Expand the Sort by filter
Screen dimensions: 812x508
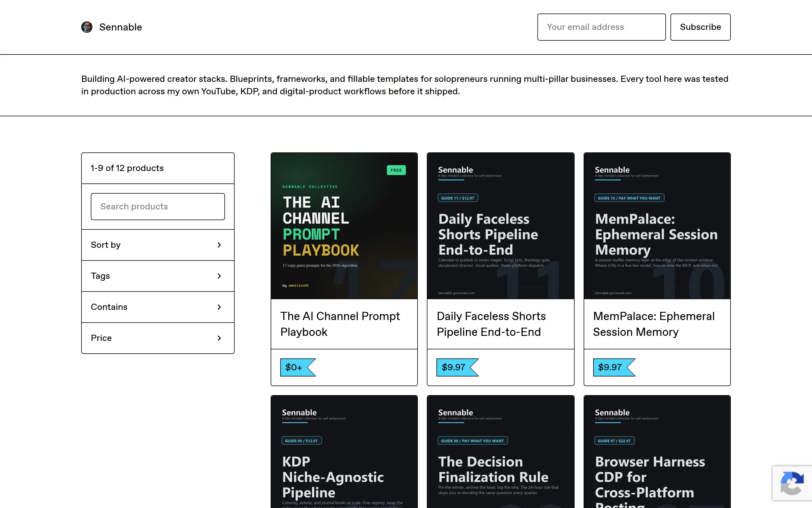pos(158,245)
